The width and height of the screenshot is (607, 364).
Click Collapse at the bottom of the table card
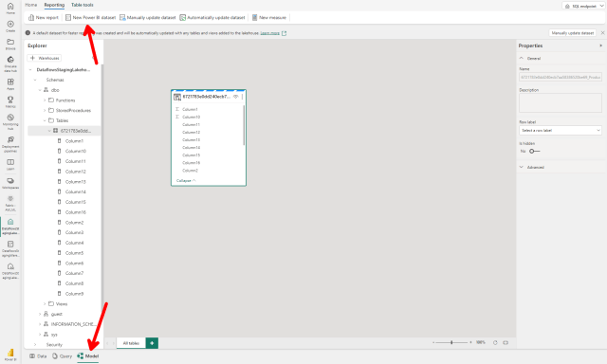(186, 181)
